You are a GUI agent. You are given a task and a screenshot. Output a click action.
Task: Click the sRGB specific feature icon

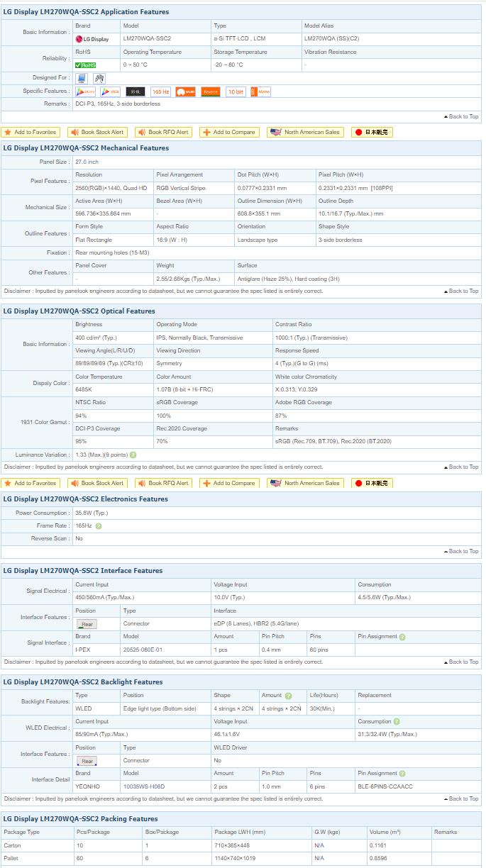(110, 91)
